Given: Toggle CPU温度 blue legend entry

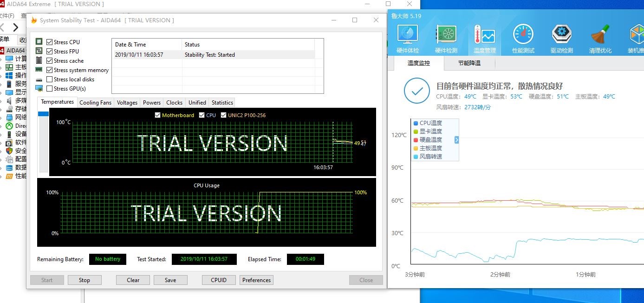Looking at the screenshot, I should [x=428, y=123].
